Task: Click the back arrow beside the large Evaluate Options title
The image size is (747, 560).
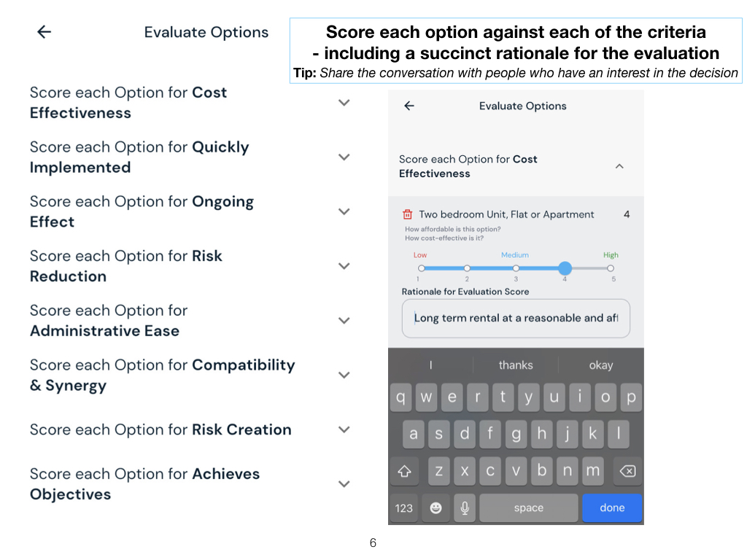Action: (44, 32)
